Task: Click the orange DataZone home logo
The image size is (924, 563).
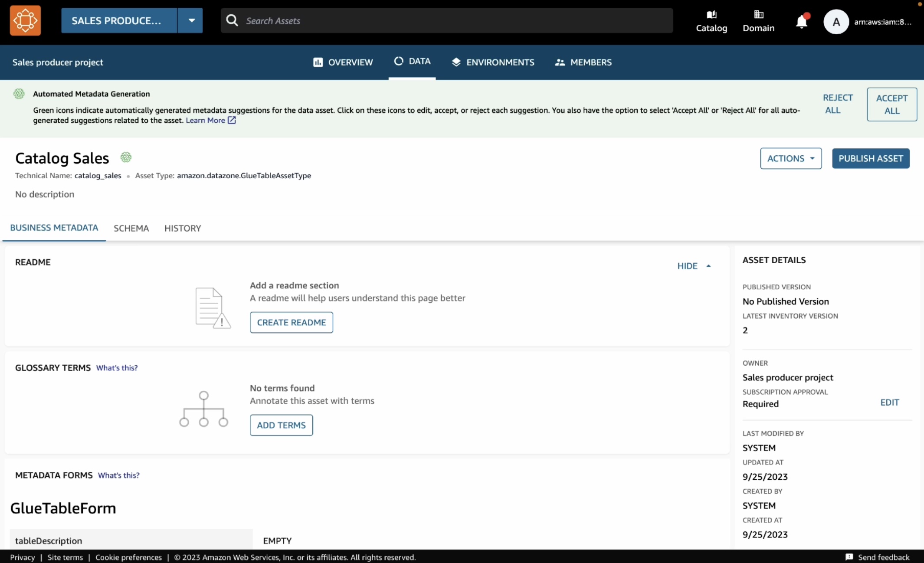Action: pos(25,20)
